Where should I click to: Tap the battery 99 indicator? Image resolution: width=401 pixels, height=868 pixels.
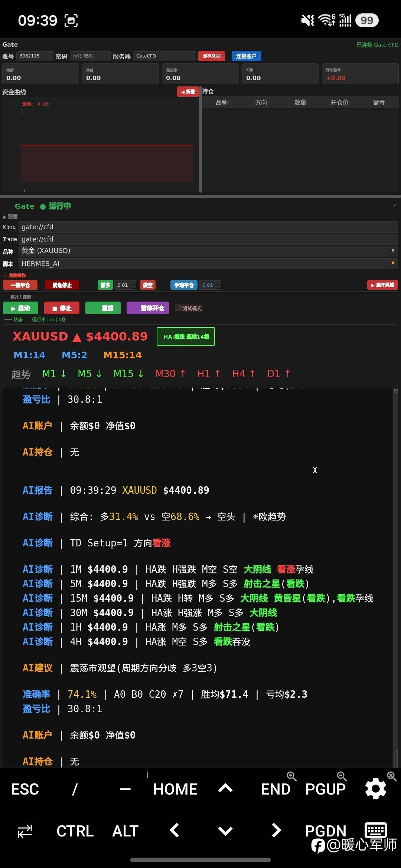click(367, 20)
